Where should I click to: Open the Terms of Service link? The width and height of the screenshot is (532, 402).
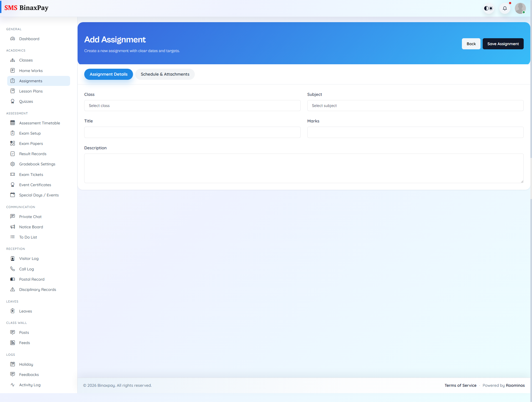461,385
